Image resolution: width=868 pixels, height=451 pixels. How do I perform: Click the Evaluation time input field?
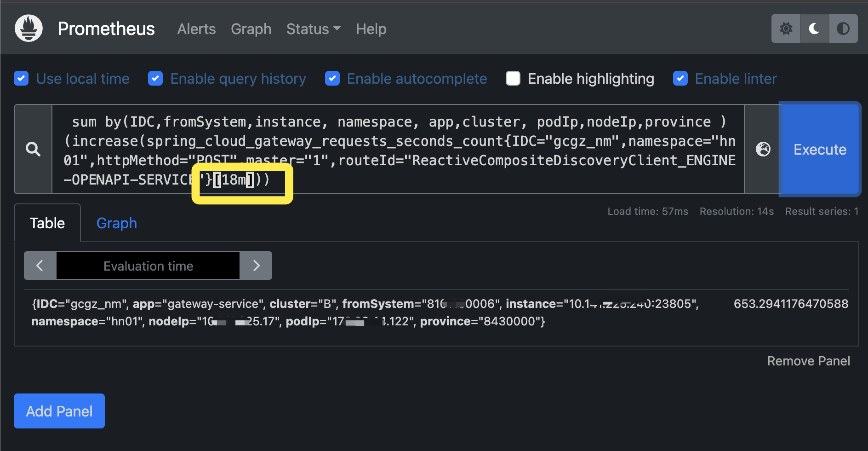pos(148,266)
